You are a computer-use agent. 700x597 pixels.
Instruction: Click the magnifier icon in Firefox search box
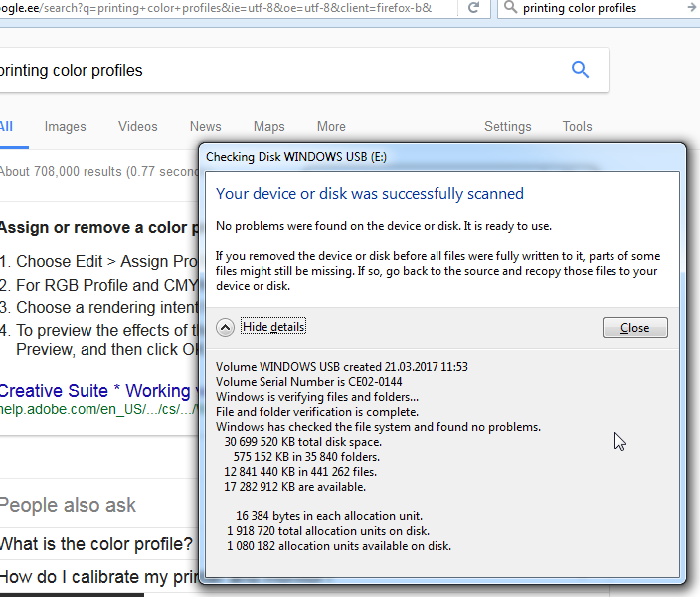(510, 8)
